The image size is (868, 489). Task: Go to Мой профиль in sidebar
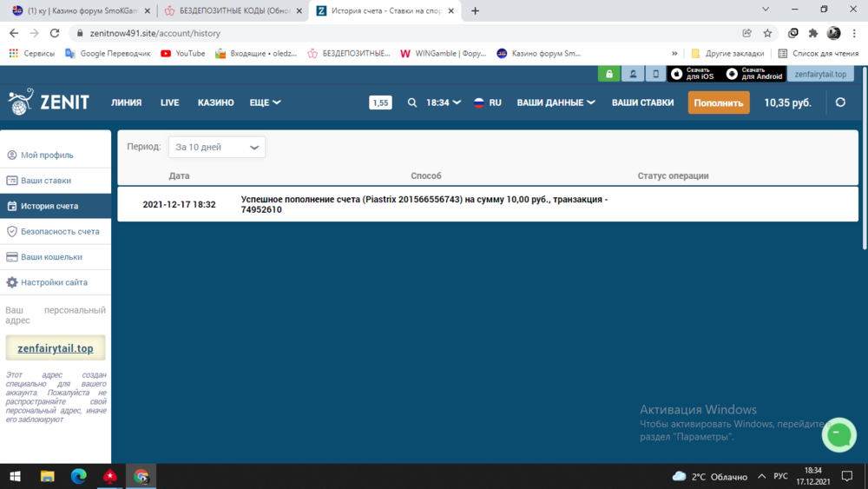[x=56, y=155]
